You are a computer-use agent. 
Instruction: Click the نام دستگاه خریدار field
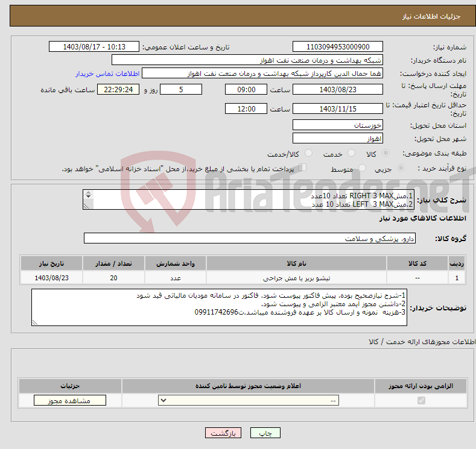[x=247, y=60]
